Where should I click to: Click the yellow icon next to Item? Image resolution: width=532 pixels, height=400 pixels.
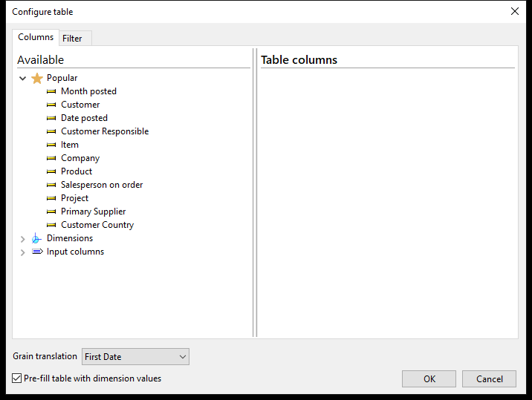click(x=51, y=145)
